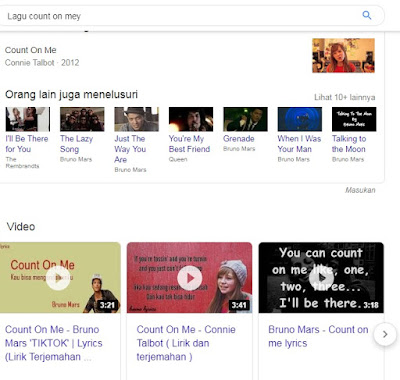Select 'Bruno Mars' text under When I Was Your Man

coord(294,159)
